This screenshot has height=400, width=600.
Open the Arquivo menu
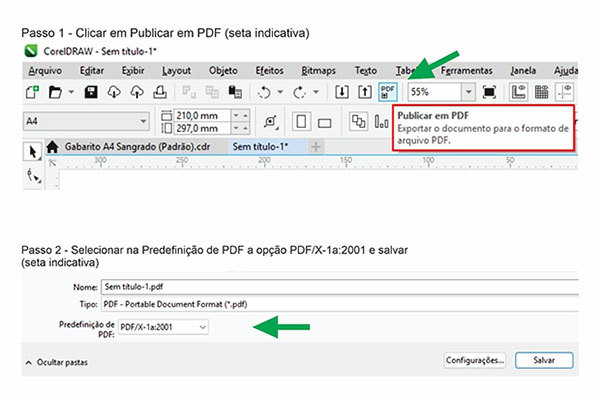pos(45,71)
